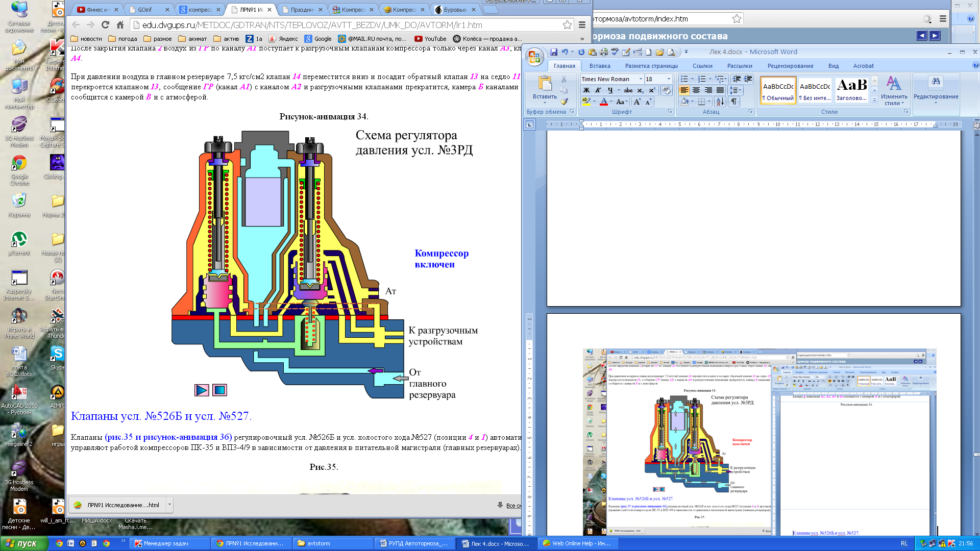
Task: Expand the bullets list dropdown arrow
Action: coord(692,79)
